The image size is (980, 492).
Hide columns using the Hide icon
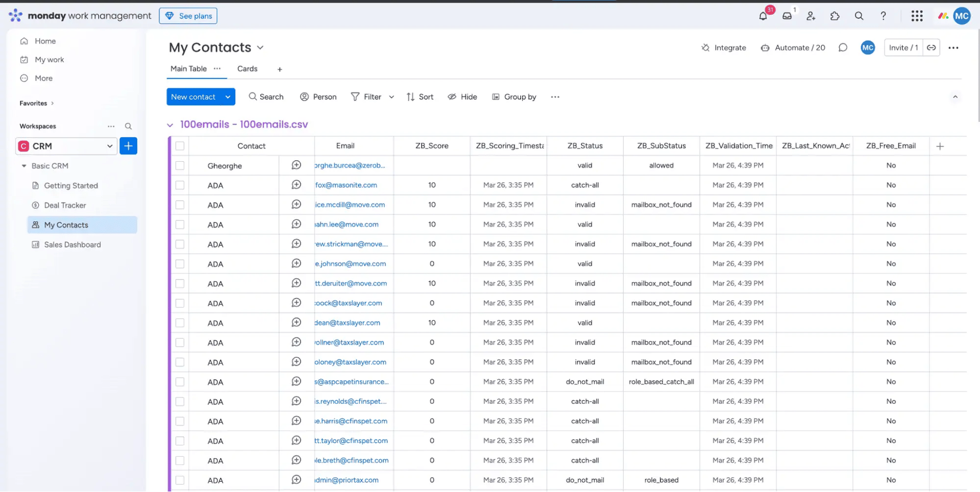[x=462, y=96]
